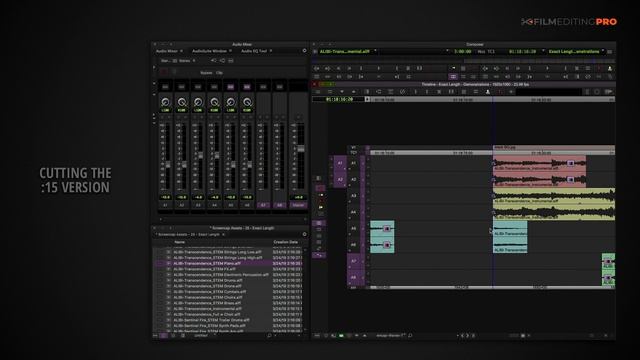The image size is (640, 360).
Task: Toggle the A1 record track selector
Action: pos(354,163)
